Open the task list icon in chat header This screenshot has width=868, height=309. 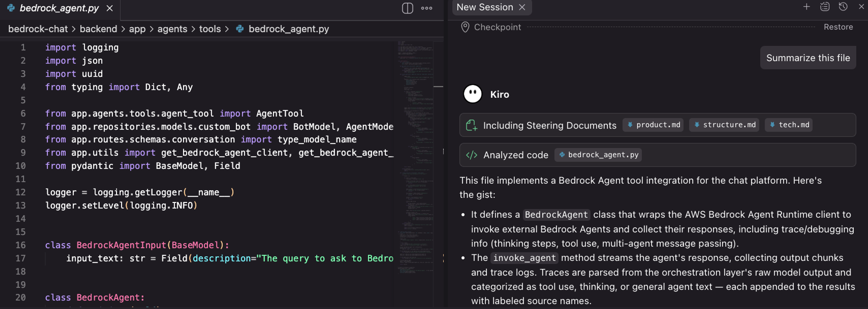click(824, 7)
